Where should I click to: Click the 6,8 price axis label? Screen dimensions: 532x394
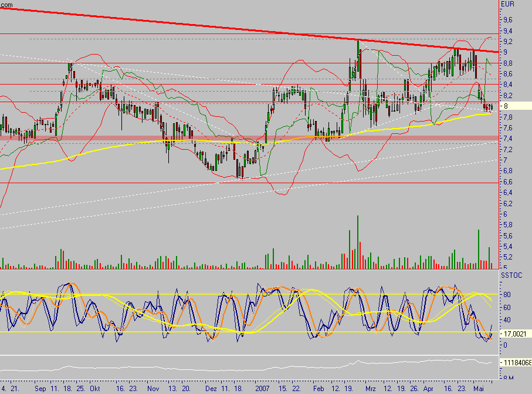508,171
